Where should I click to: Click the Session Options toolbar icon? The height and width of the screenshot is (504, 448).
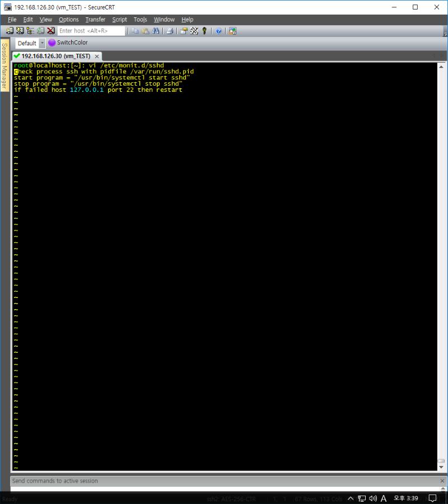184,31
